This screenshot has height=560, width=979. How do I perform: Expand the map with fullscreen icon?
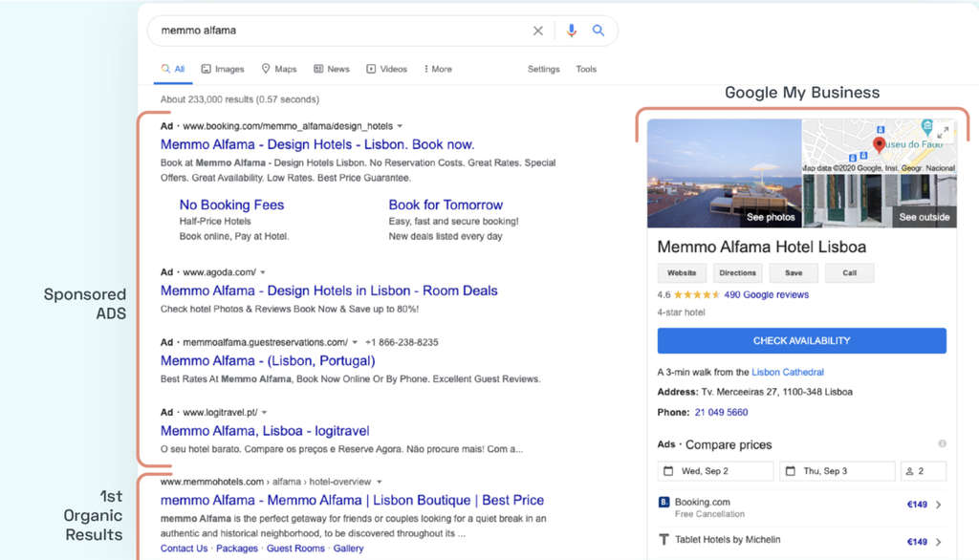943,133
